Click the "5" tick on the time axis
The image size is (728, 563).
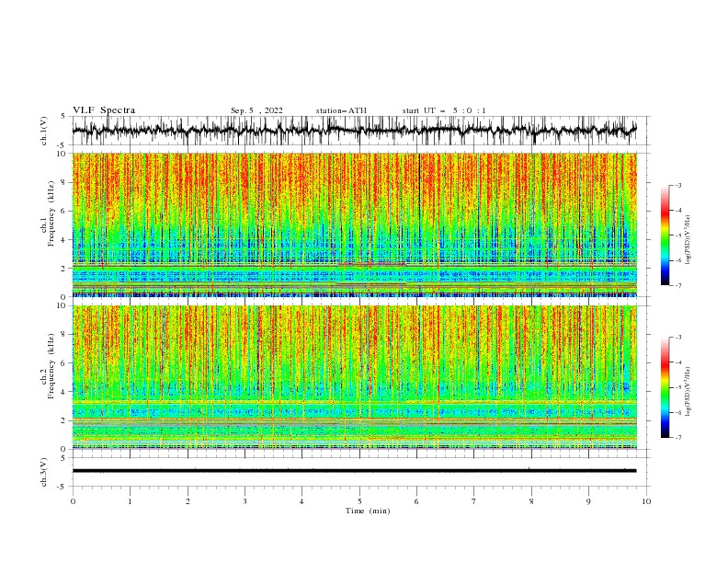[x=359, y=501]
